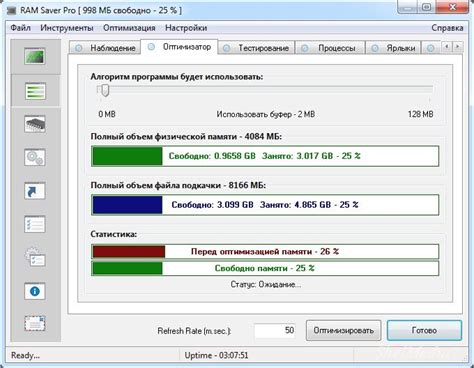
Task: Open the gear with window settings sidebar icon
Action: pos(35,258)
